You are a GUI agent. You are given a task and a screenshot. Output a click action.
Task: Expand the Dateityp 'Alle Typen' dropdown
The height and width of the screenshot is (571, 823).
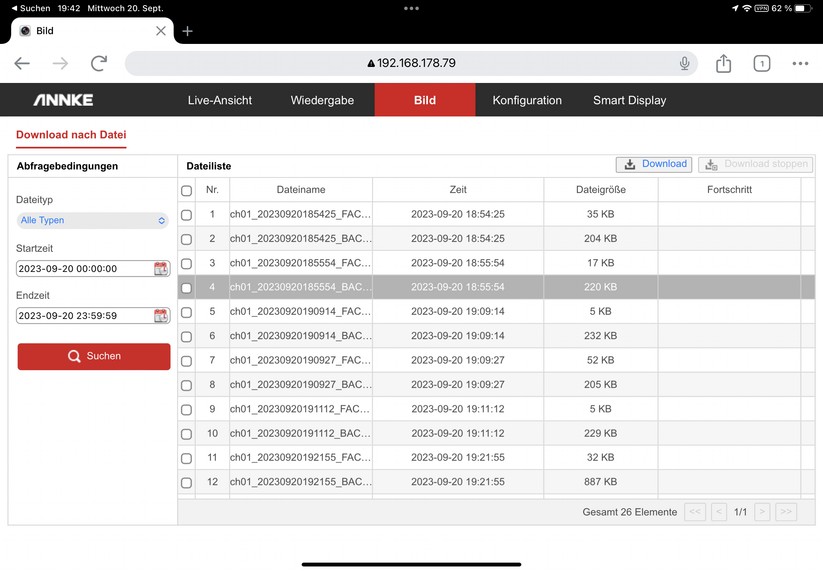pyautogui.click(x=93, y=221)
